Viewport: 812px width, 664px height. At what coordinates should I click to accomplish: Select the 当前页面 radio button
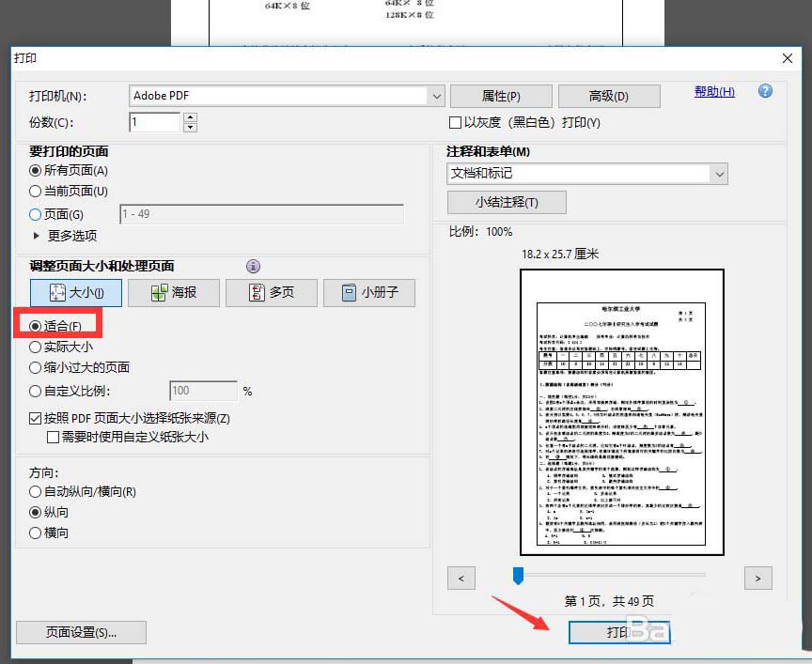pos(35,191)
